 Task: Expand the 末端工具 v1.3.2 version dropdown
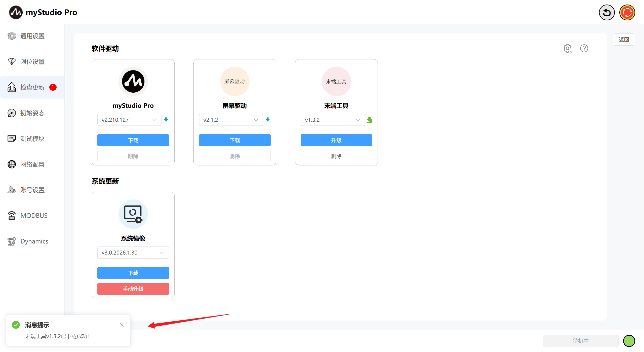click(x=332, y=120)
